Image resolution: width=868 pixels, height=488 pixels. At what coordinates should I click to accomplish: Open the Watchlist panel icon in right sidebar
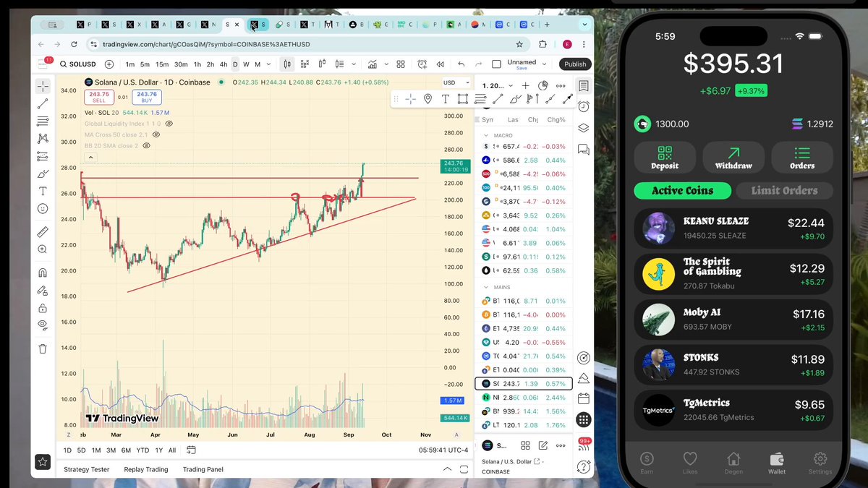(x=583, y=86)
